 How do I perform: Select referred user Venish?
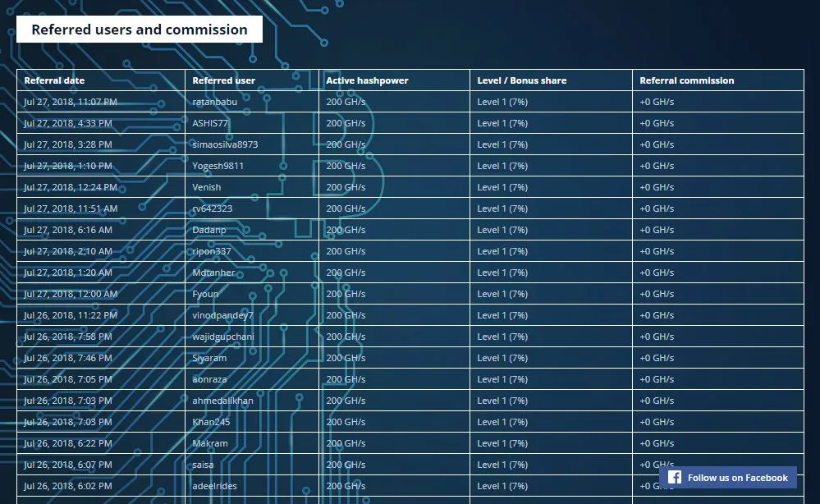tap(207, 187)
